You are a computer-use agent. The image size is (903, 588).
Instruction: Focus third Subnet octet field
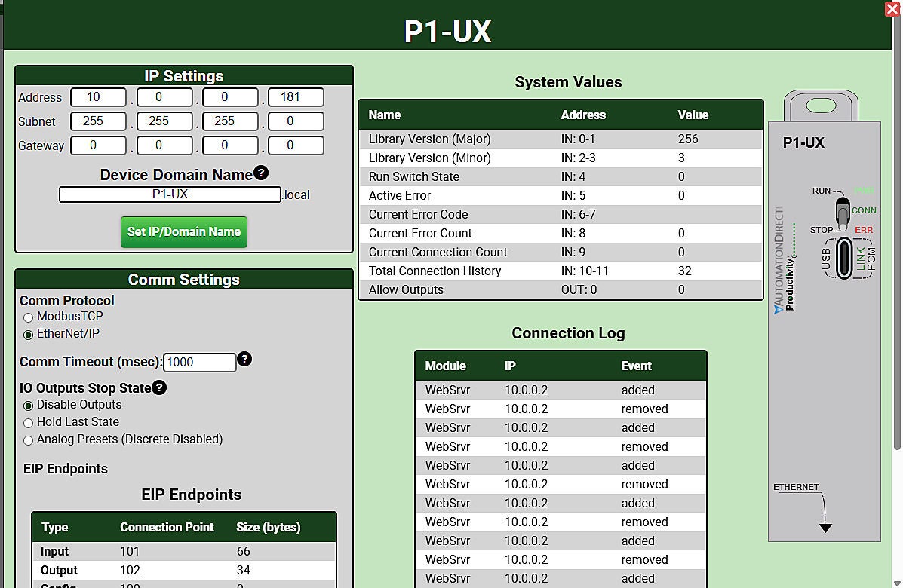tap(230, 121)
